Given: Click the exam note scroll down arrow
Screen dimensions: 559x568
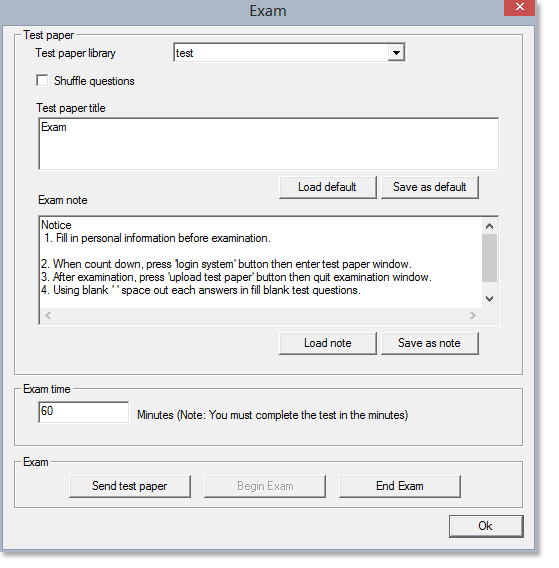Looking at the screenshot, I should (489, 299).
